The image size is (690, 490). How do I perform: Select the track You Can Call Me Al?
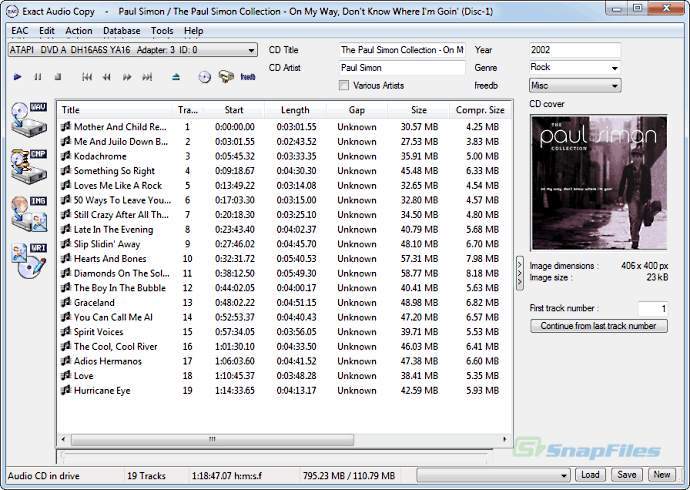pos(113,317)
